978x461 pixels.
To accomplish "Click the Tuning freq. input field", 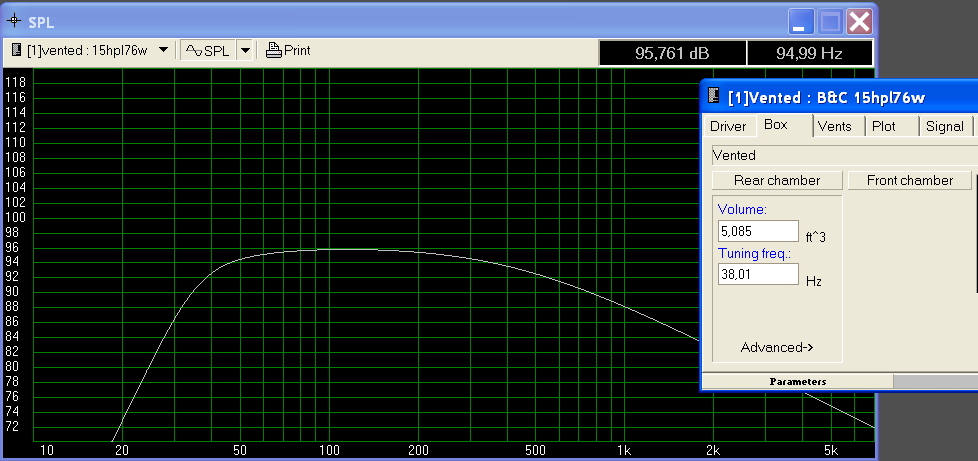I will [x=758, y=274].
